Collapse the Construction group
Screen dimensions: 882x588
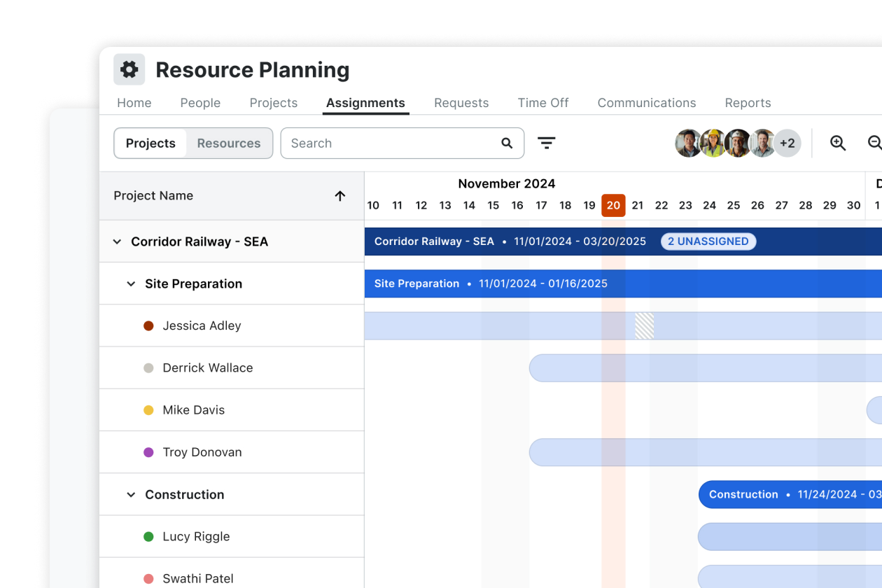click(x=131, y=495)
